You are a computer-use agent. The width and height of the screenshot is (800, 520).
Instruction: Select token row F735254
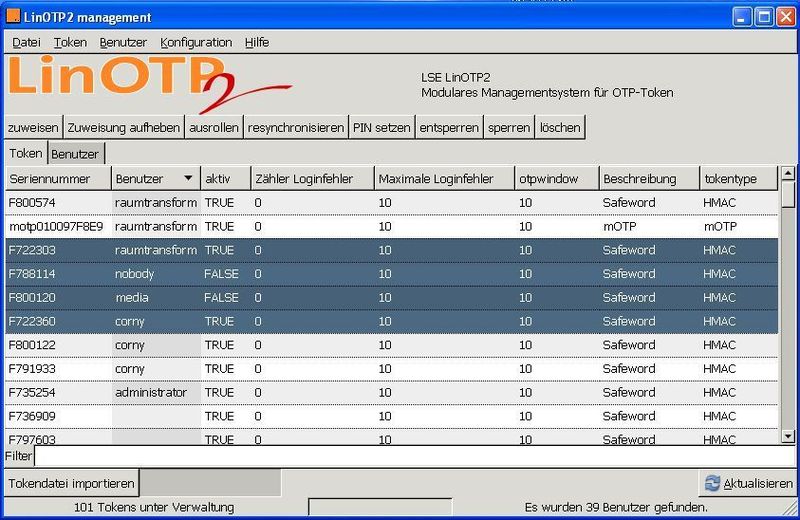pyautogui.click(x=392, y=392)
